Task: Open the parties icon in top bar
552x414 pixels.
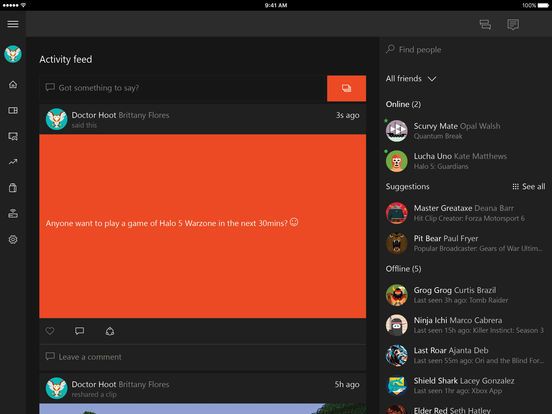Action: click(485, 24)
